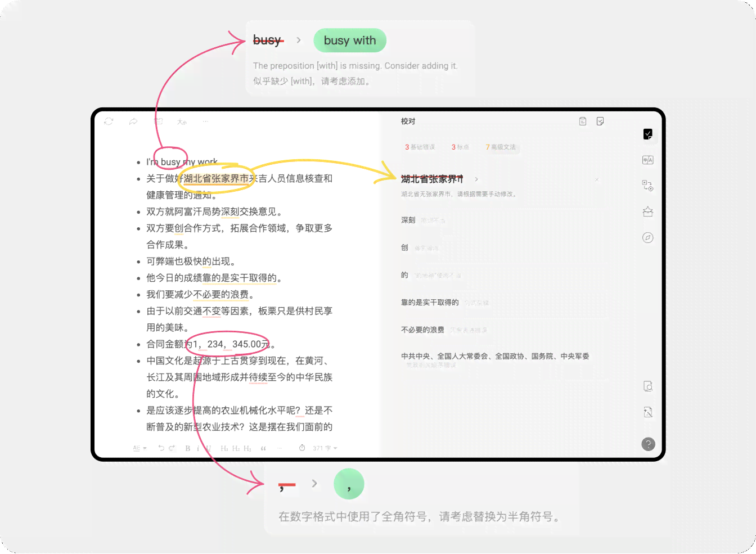This screenshot has height=554, width=756.
Task: Insert blockquote with quote icon
Action: coord(263,448)
